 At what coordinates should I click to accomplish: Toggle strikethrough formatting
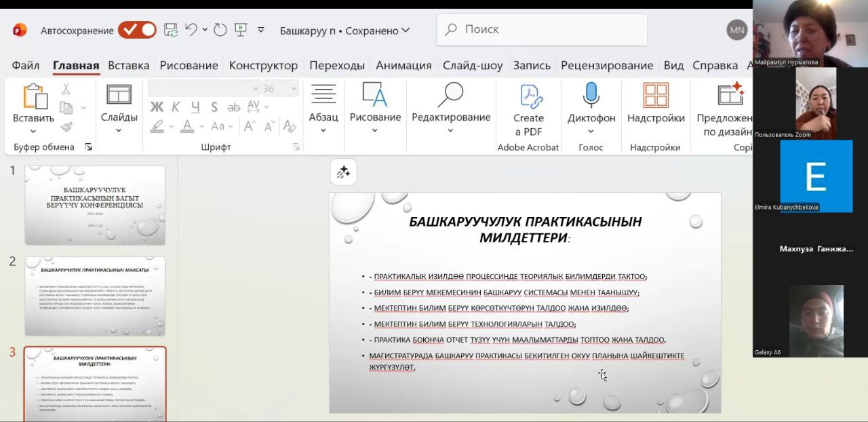pyautogui.click(x=233, y=107)
